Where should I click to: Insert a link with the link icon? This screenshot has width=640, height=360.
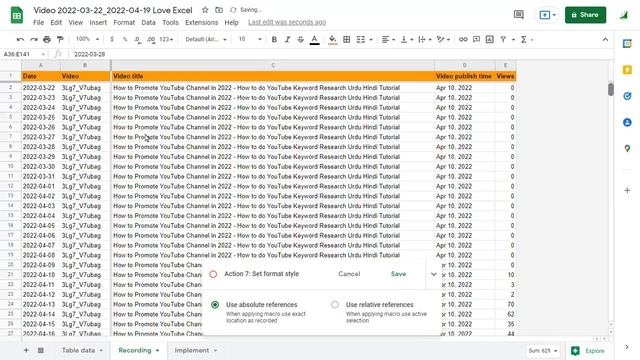coord(463,40)
